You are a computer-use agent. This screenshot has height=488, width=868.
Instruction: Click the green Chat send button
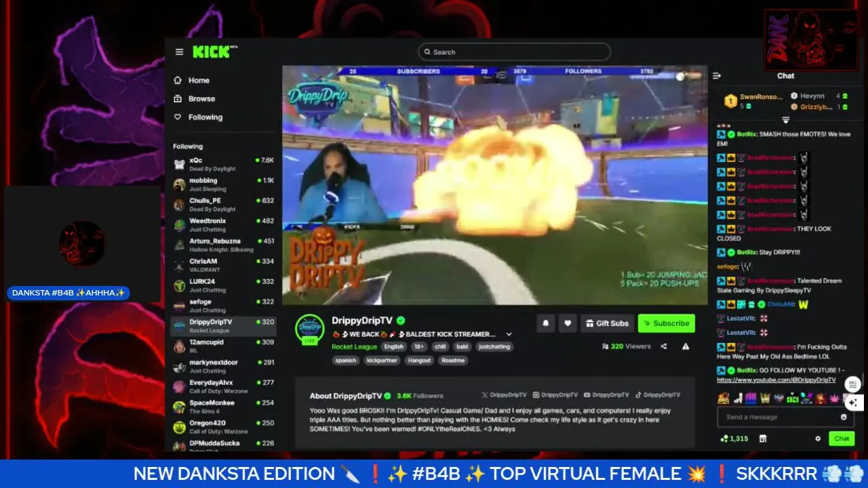click(x=842, y=439)
